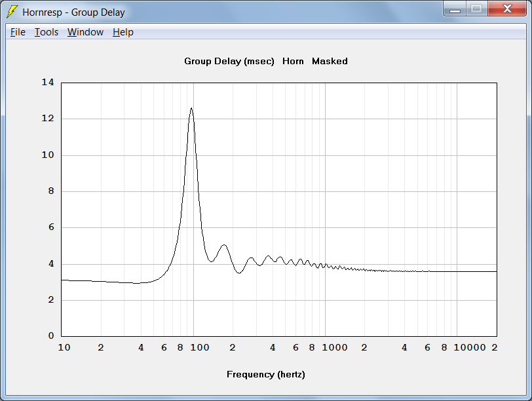The width and height of the screenshot is (532, 401).
Task: Open the Help menu
Action: [123, 32]
